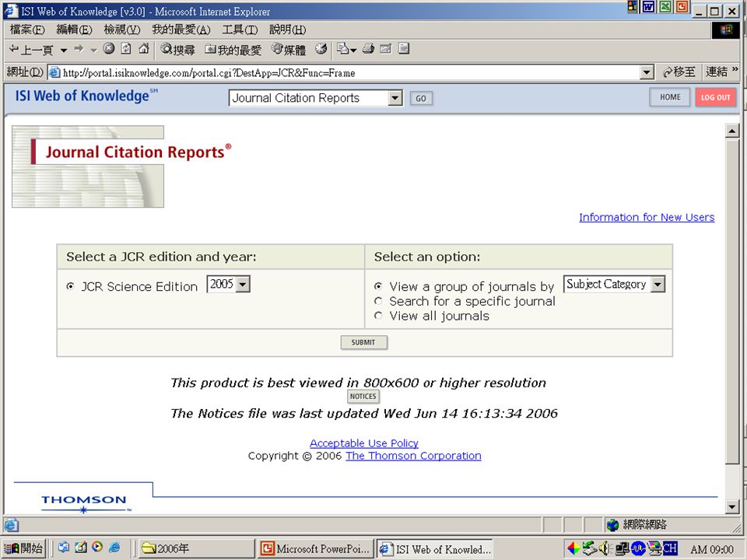Click the NOTICES button
747x560 pixels.
click(363, 396)
